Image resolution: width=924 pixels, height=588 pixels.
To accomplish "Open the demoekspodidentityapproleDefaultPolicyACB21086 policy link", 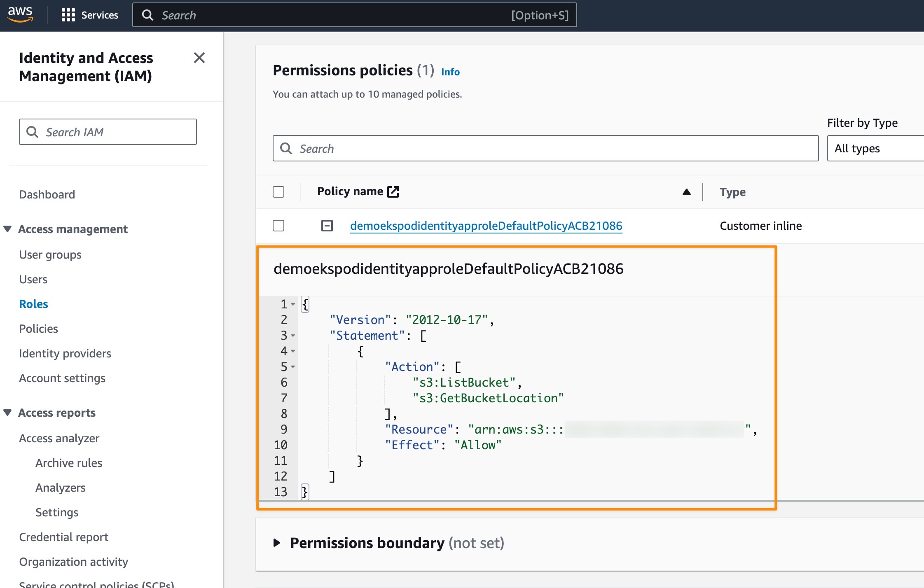I will coord(486,226).
